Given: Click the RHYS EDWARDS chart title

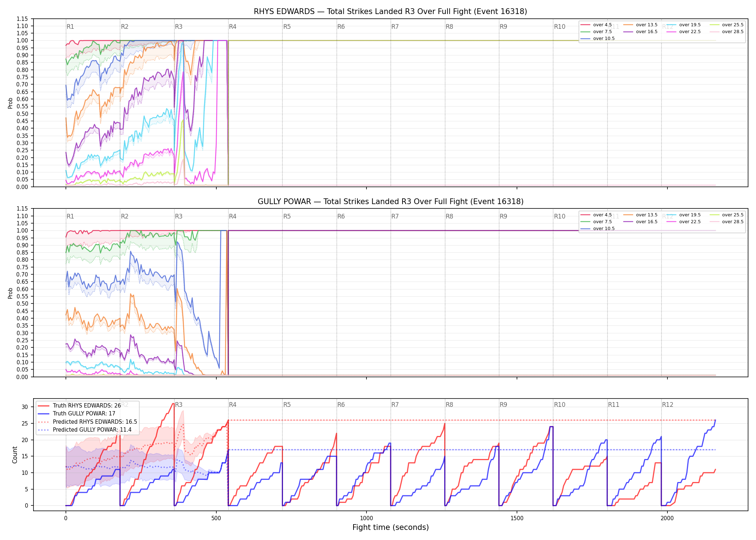Looking at the screenshot, I should pos(390,12).
